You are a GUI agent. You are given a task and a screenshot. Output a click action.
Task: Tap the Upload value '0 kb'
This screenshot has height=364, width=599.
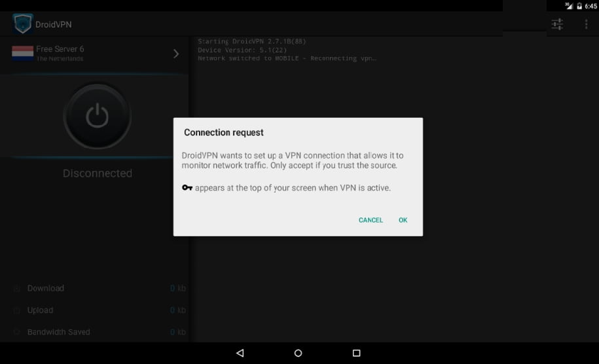point(177,310)
